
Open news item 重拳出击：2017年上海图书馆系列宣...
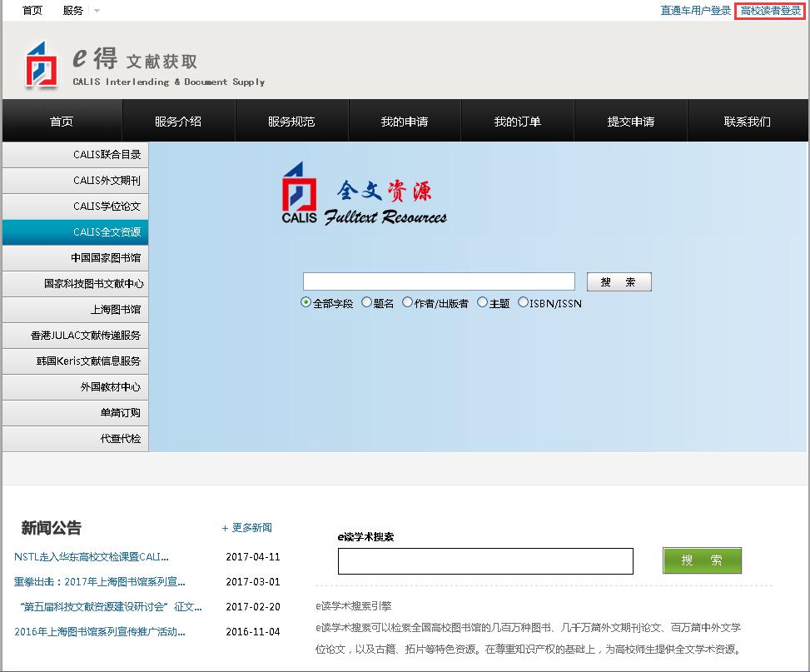(99, 581)
